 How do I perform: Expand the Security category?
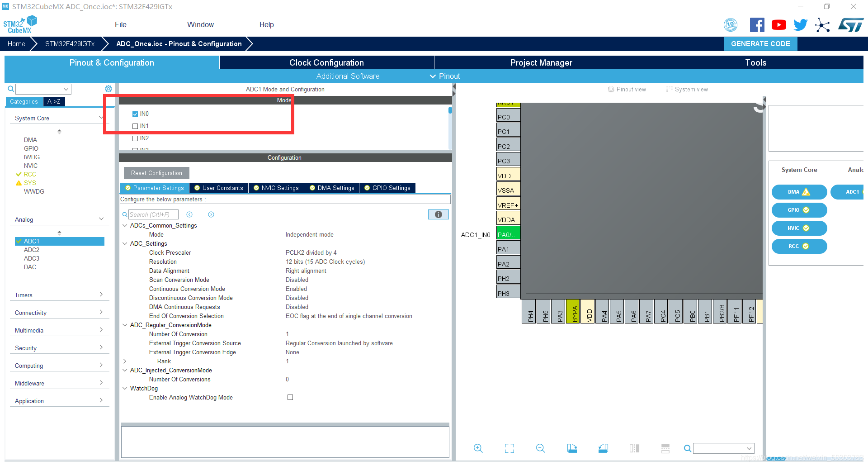pyautogui.click(x=101, y=347)
